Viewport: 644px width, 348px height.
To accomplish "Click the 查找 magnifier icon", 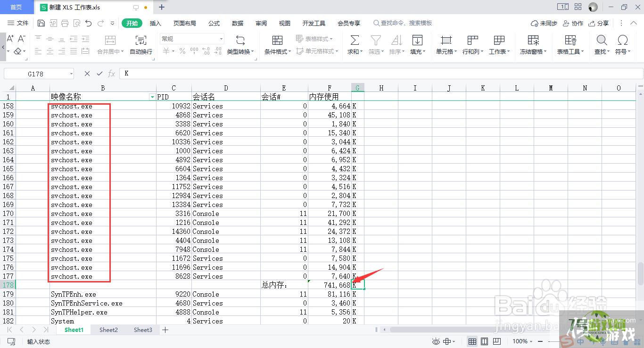I will click(602, 40).
